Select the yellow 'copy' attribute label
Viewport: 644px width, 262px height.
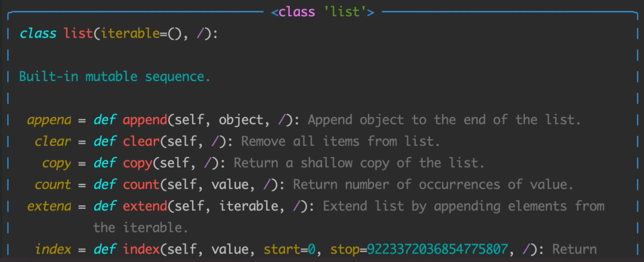tap(57, 164)
